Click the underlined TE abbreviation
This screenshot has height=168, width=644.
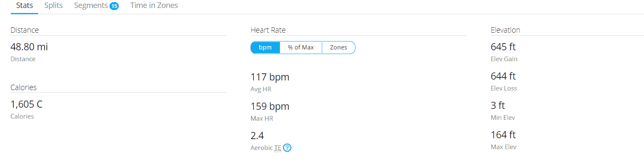[x=278, y=148]
